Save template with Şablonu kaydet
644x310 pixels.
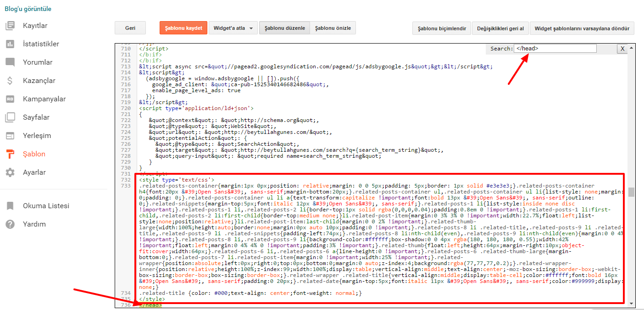(183, 28)
